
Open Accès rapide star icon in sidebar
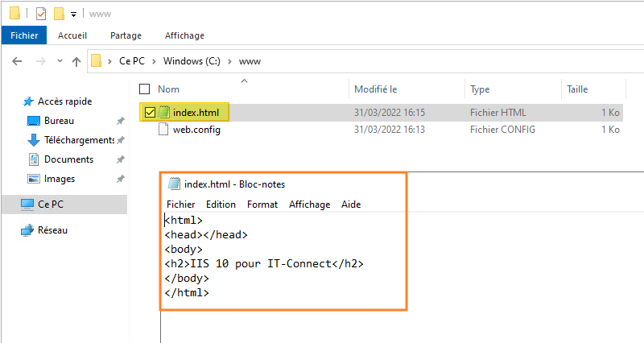(28, 101)
